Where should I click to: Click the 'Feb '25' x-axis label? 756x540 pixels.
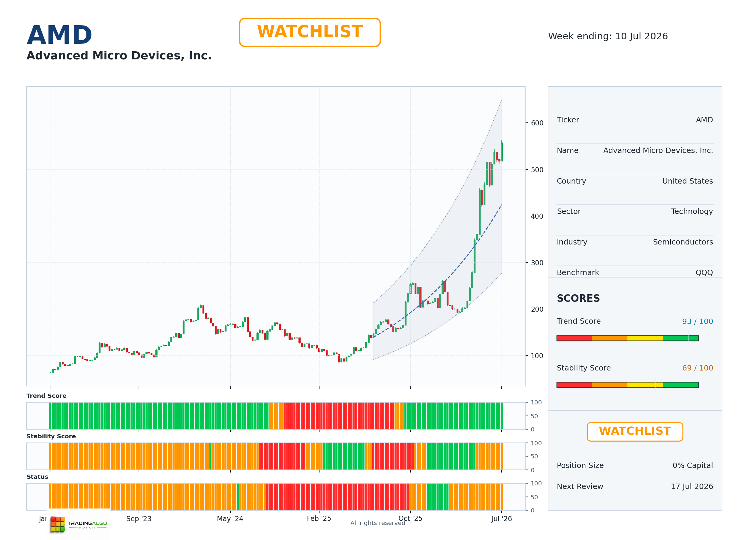point(319,519)
